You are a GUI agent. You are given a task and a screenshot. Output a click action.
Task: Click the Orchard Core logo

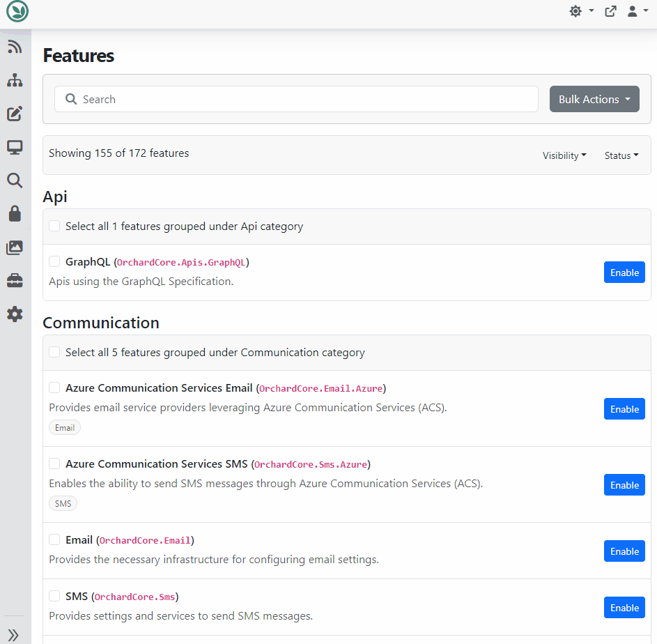tap(17, 11)
